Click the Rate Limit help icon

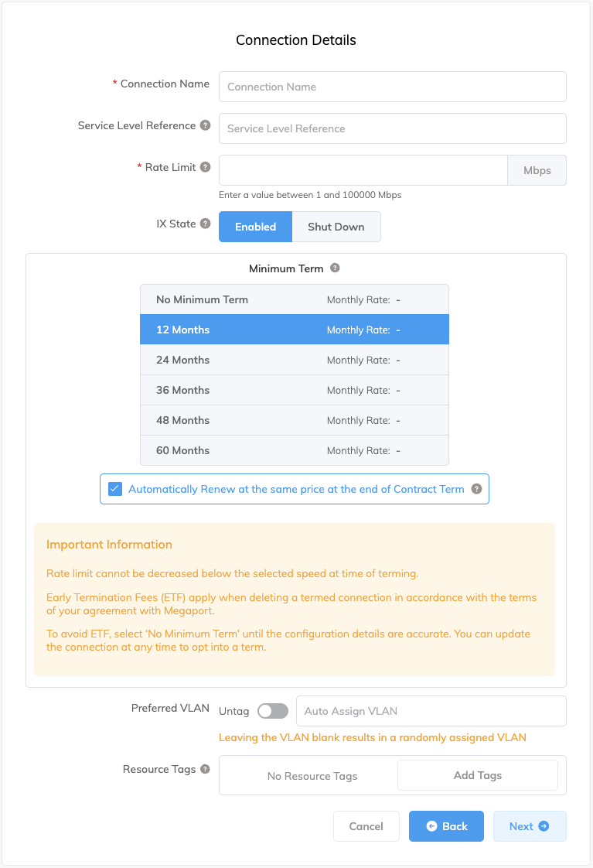coord(205,166)
